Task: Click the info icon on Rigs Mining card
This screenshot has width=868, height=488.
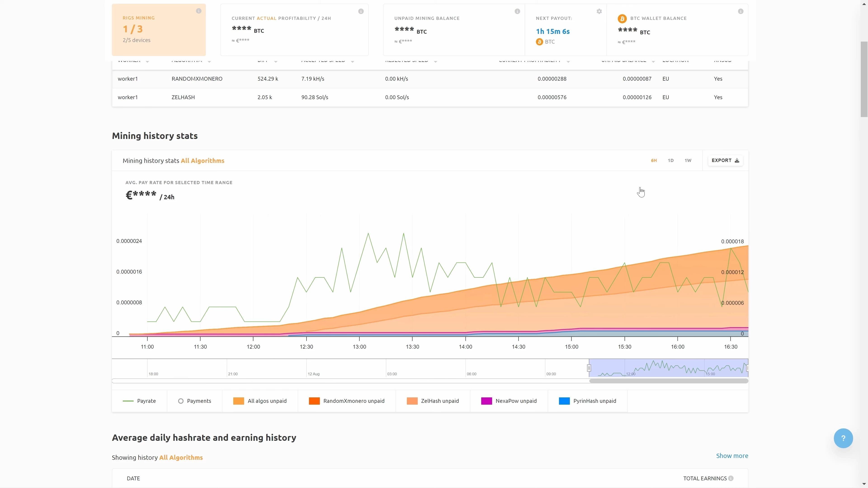Action: tap(198, 11)
